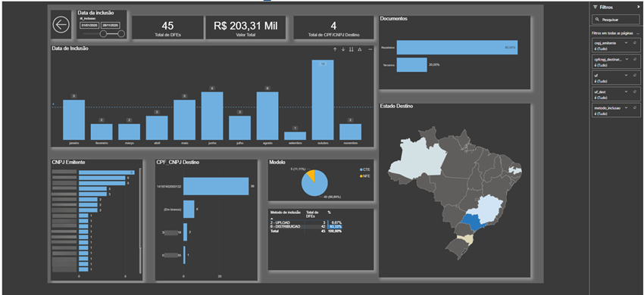Clear the metodo_inclusao filter with eraser

tap(635, 108)
